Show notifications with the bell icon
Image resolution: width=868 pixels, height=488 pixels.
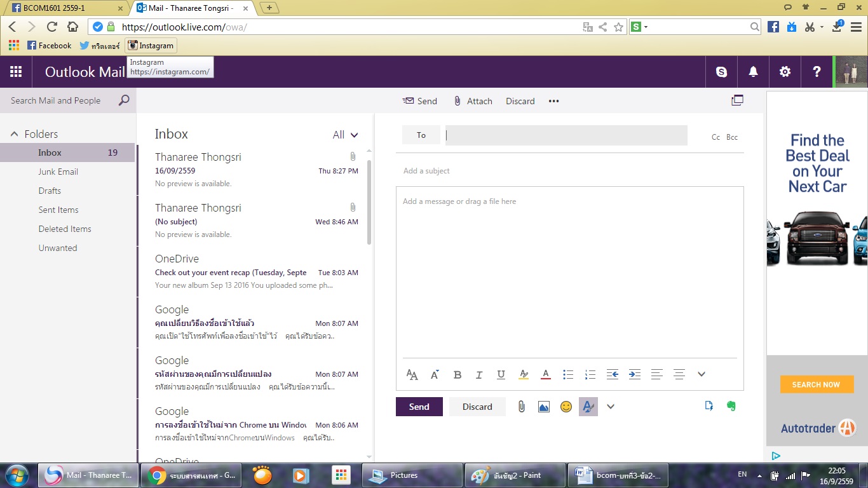click(x=754, y=72)
